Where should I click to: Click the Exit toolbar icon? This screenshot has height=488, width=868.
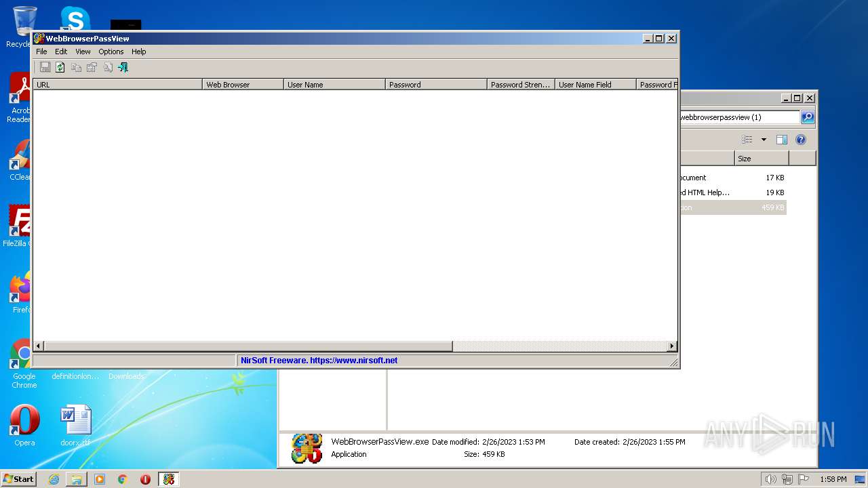[123, 67]
